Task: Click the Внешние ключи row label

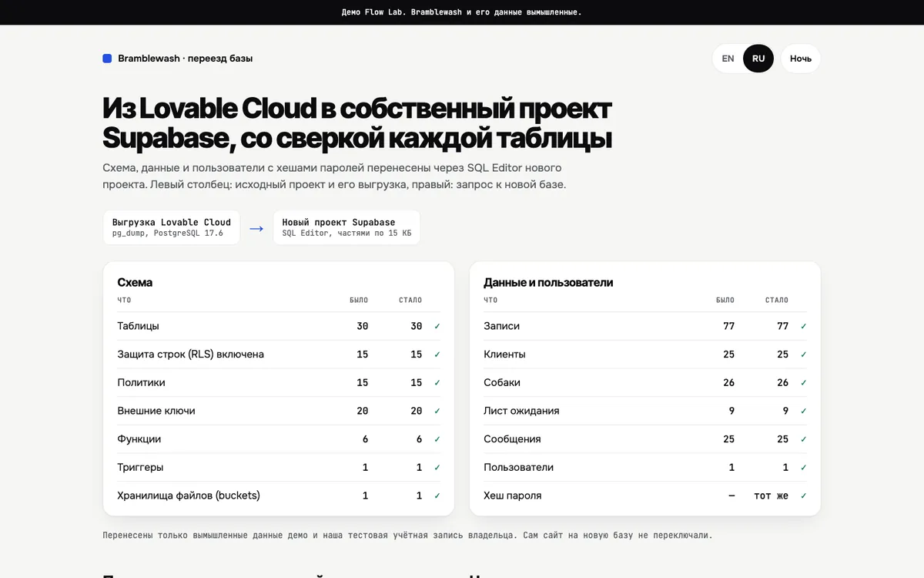Action: 156,411
